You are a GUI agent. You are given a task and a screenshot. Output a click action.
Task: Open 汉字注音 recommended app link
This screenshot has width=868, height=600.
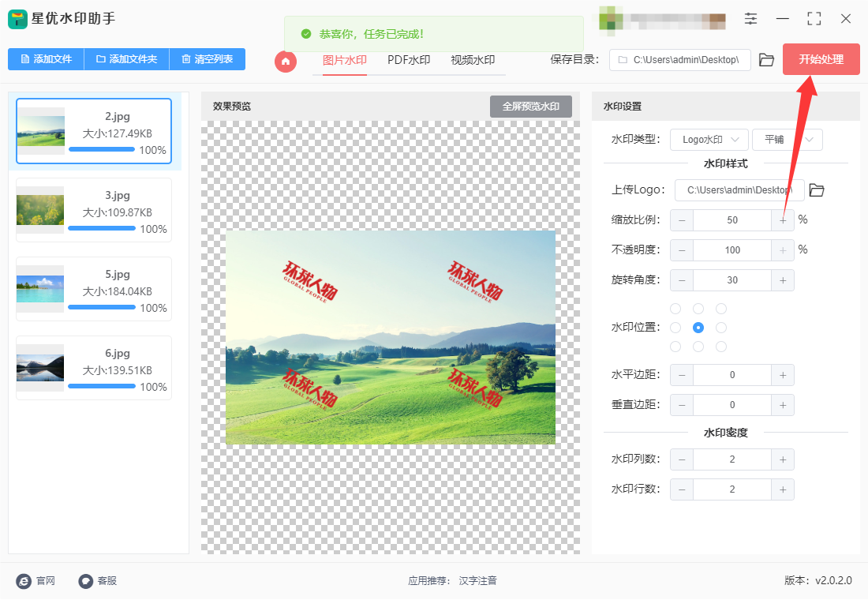(x=477, y=580)
